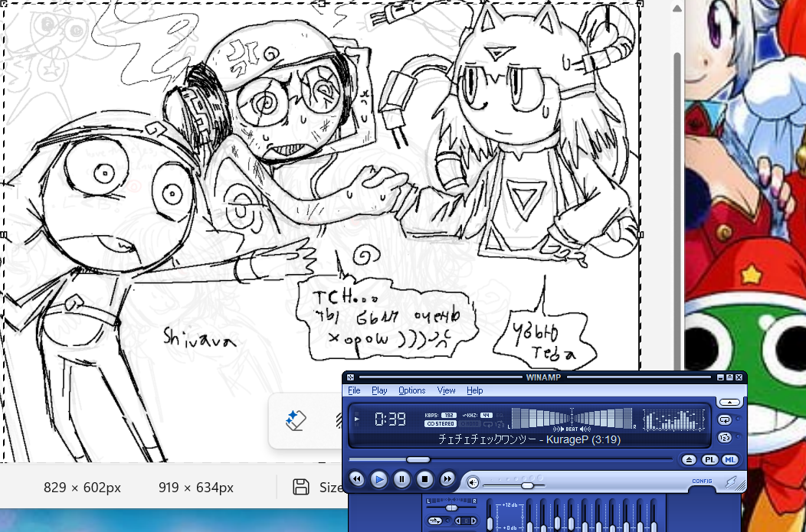Open the Winamp View menu
The image size is (806, 532).
[x=446, y=390]
